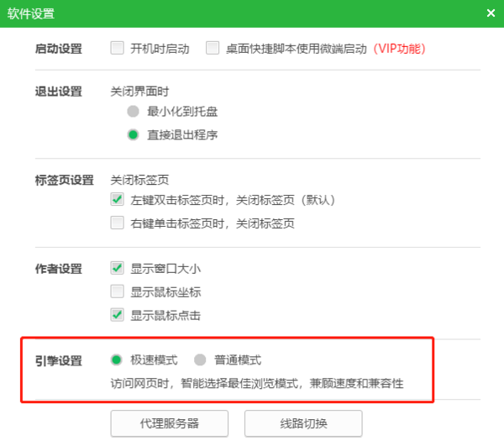Click the red VIP功能 label
The width and height of the screenshot is (504, 446).
point(400,49)
